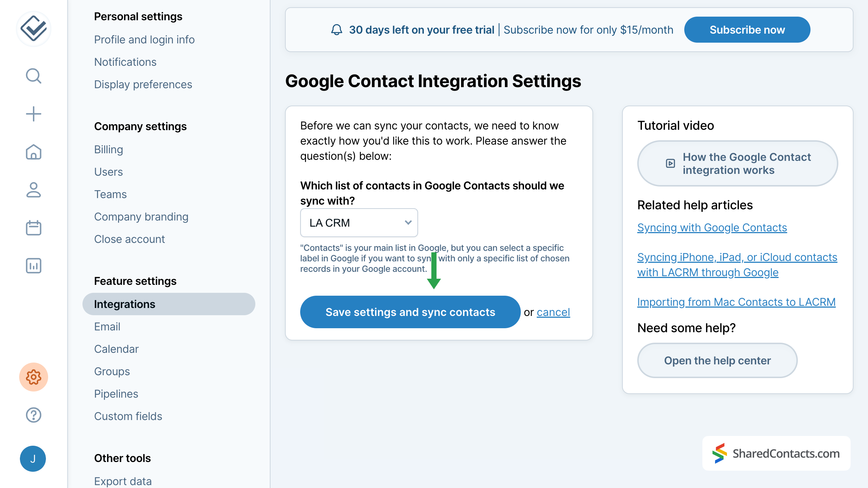Click the Other tools heading
Image resolution: width=868 pixels, height=488 pixels.
tap(122, 458)
